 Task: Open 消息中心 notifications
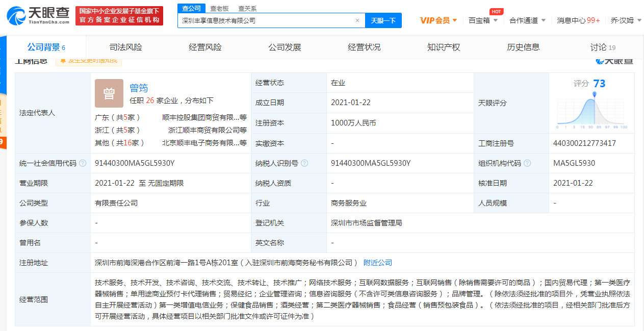point(578,20)
